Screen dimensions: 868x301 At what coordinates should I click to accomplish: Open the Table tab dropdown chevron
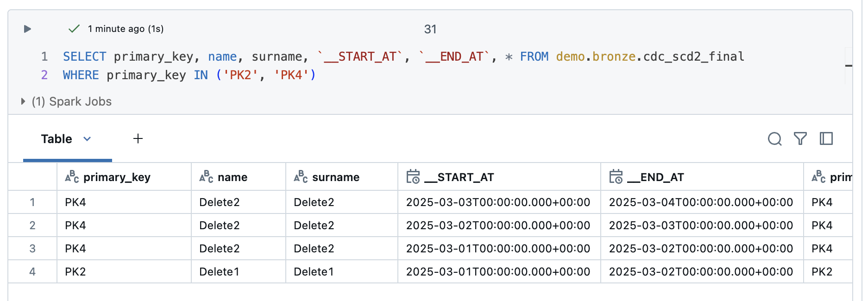click(87, 139)
